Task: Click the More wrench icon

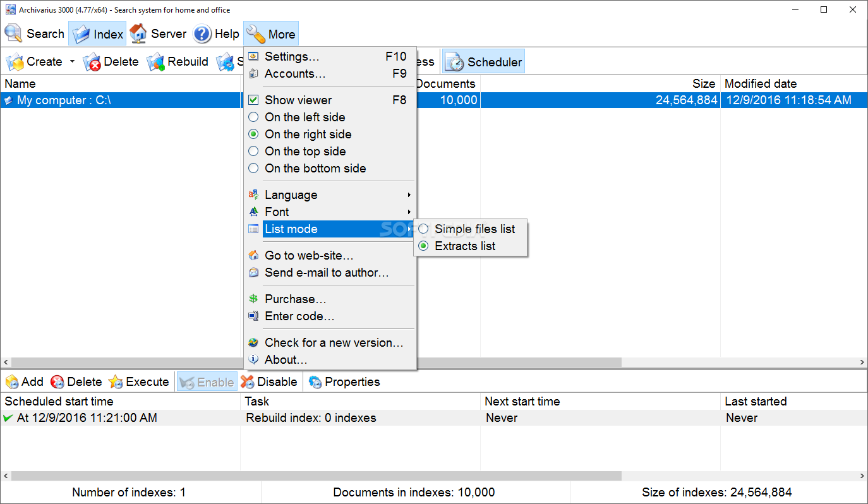Action: [x=256, y=34]
